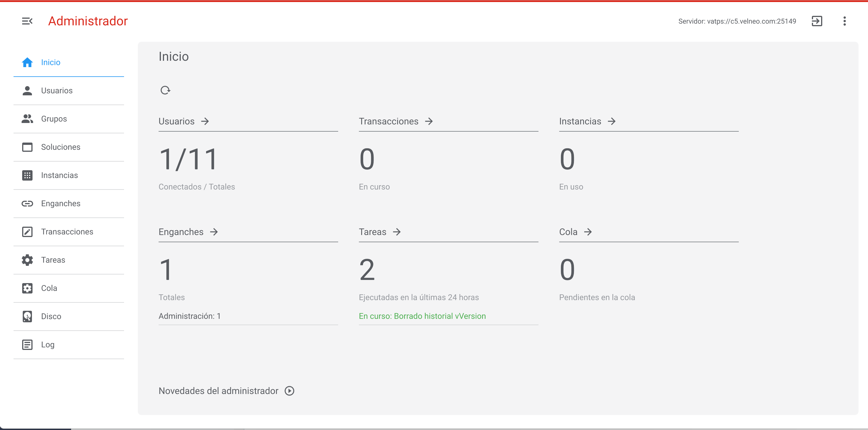Click the Enganches link icon in sidebar
This screenshot has height=430, width=868.
click(27, 203)
